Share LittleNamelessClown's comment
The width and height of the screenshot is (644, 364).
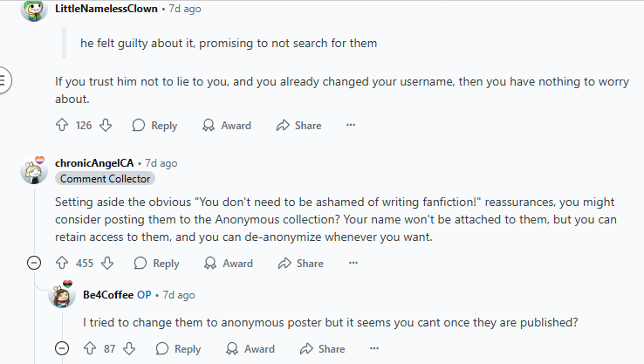(x=299, y=126)
